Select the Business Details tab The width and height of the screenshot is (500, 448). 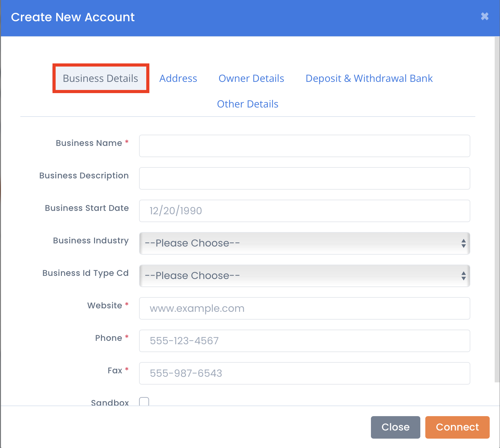[101, 78]
